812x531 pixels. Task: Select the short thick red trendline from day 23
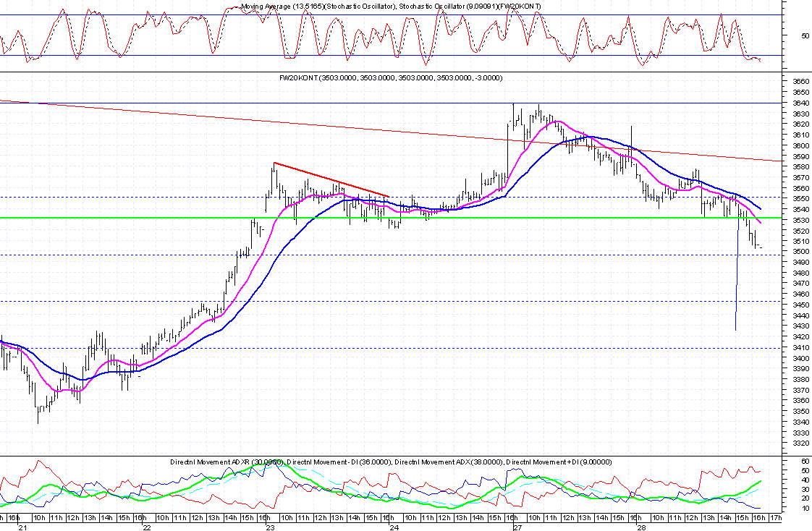(x=331, y=179)
